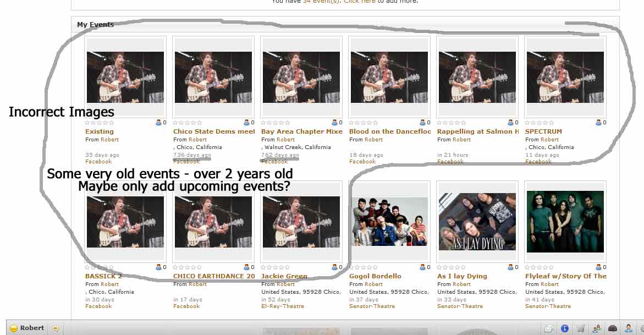Click the messages window icon in the bottom bar
Screen dimensions: 644x335
[548, 328]
